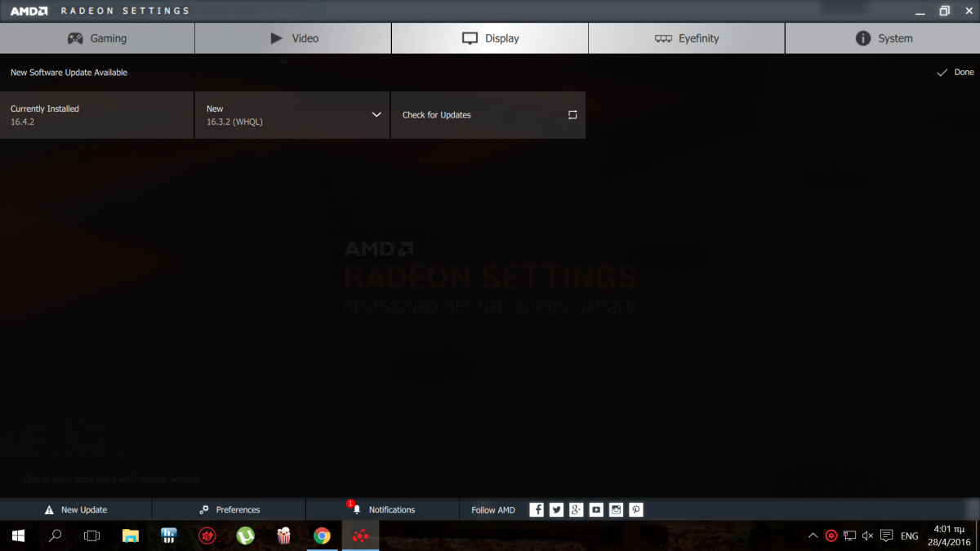The width and height of the screenshot is (980, 551).
Task: Click the taskbar search icon
Action: (x=56, y=536)
